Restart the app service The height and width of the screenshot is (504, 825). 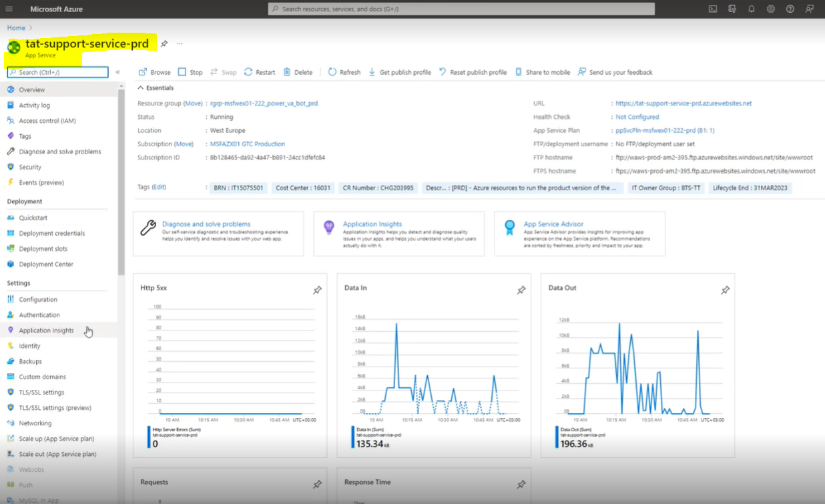coord(260,72)
